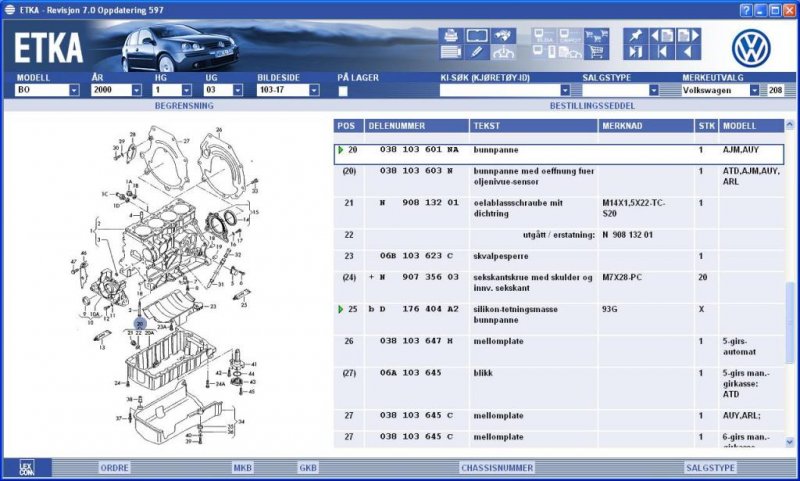Toggle the PÅ LAGER checkbox
Screen dimensions: 800x481
coord(343,91)
